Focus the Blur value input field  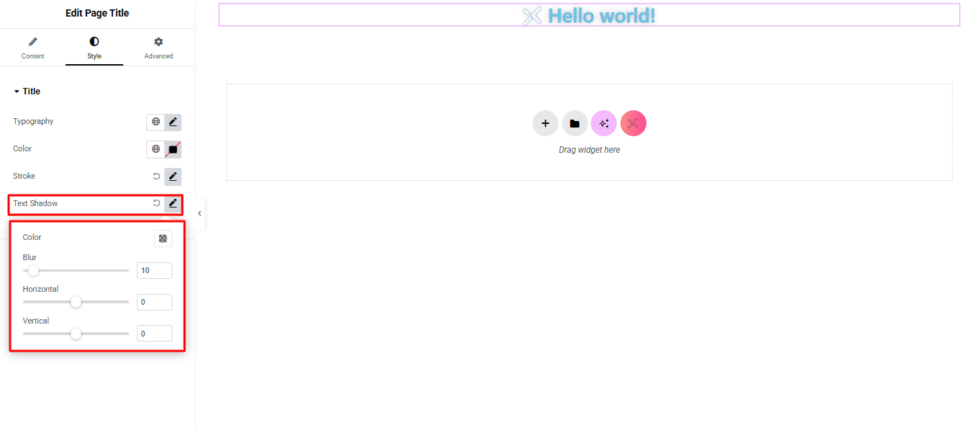pos(154,271)
